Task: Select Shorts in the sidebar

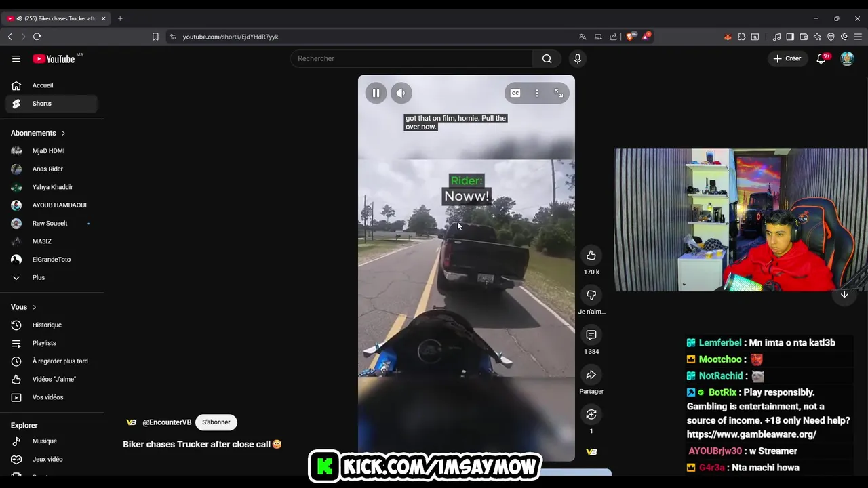Action: pyautogui.click(x=52, y=104)
